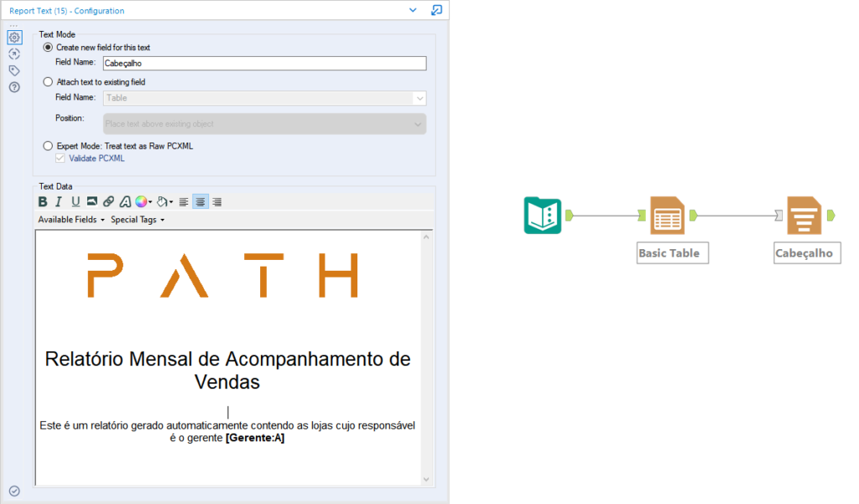Open the existing field 'Table' dropdown
This screenshot has width=859, height=504.
click(264, 98)
